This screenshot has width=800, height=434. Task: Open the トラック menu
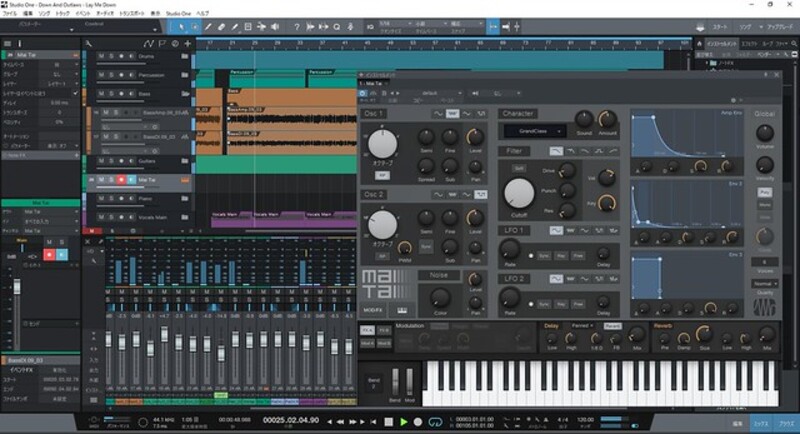pos(63,13)
